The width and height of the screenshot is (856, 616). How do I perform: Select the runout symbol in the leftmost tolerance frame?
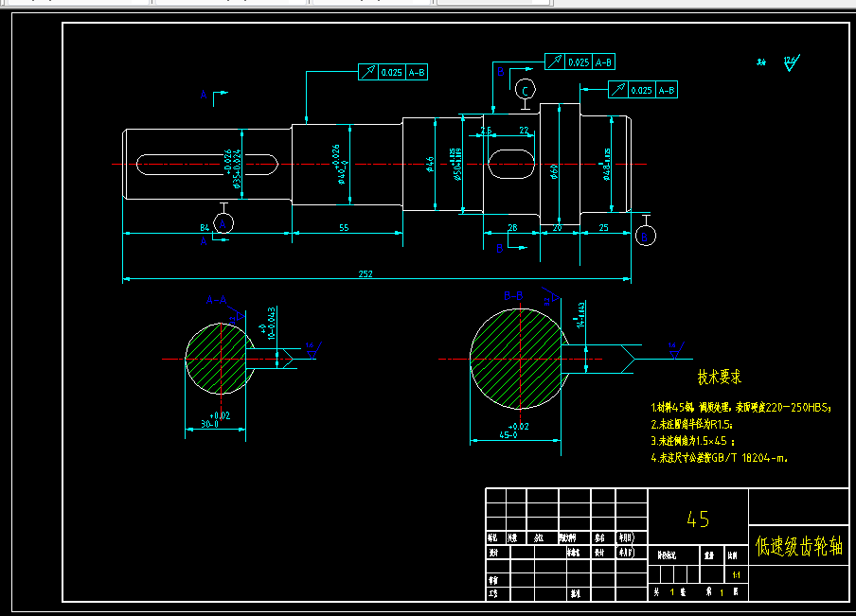click(x=368, y=72)
